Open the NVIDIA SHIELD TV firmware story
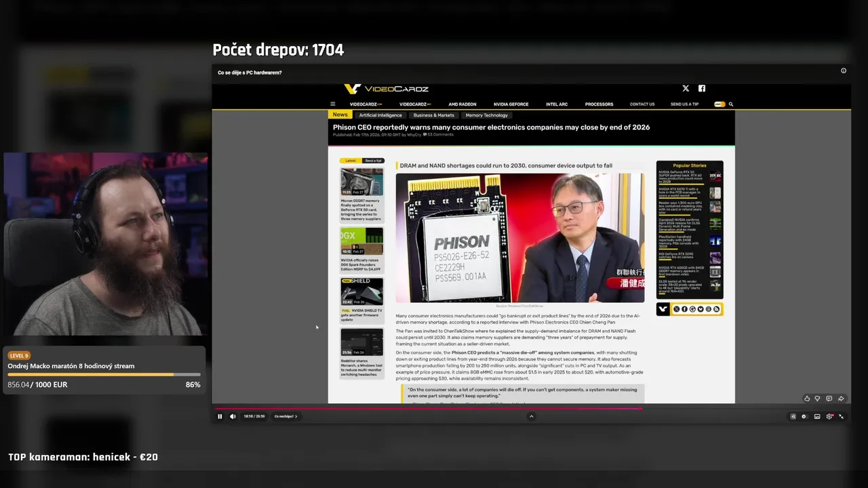 [x=361, y=300]
